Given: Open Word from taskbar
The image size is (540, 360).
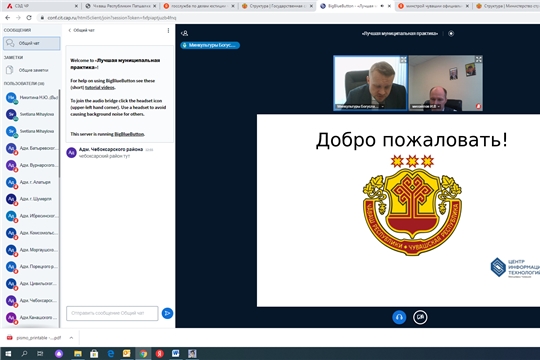Looking at the screenshot, I should coord(176,353).
